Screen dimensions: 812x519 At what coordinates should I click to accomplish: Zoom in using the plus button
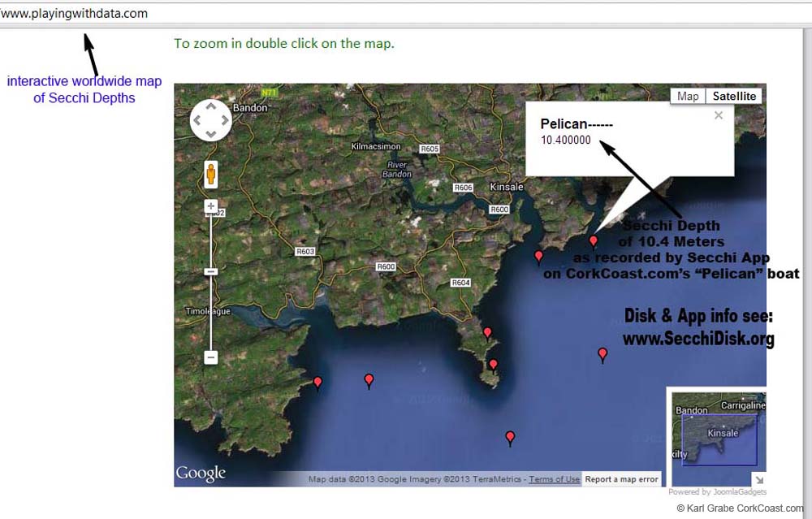pos(211,207)
